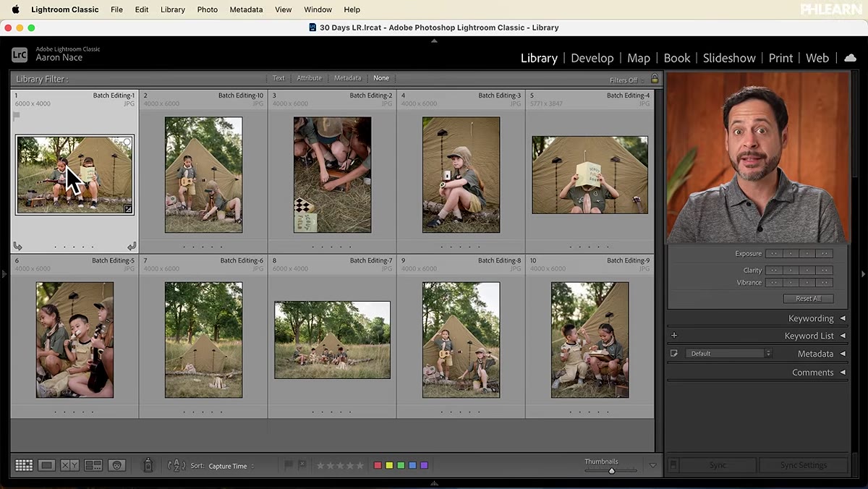Expand the Metadata panel triangle
868x489 pixels.
[x=842, y=354]
